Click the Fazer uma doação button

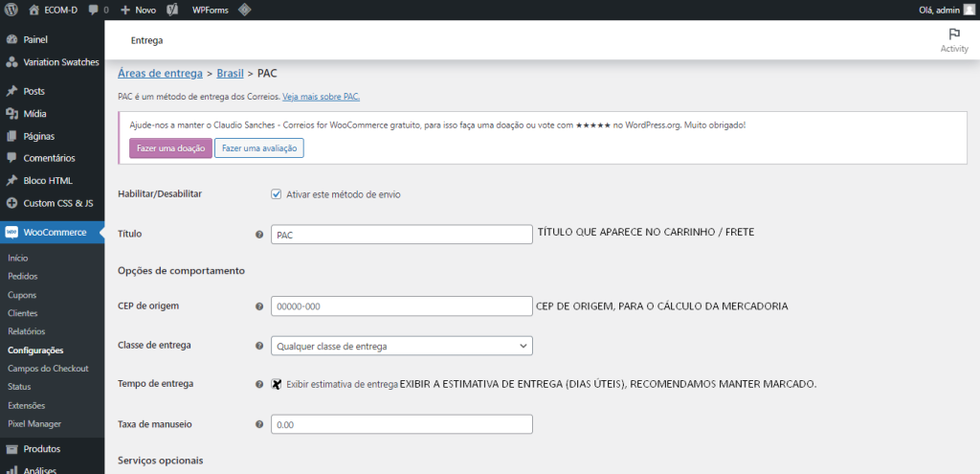(170, 148)
